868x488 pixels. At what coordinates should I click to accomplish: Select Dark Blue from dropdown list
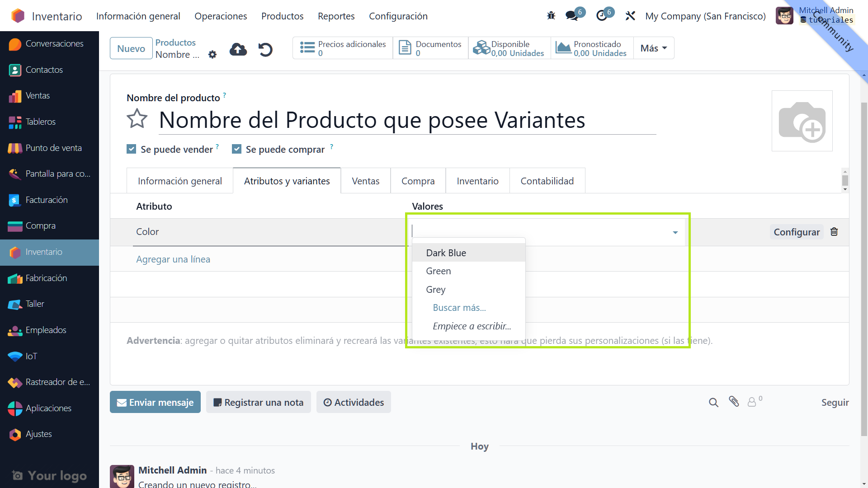pyautogui.click(x=446, y=253)
